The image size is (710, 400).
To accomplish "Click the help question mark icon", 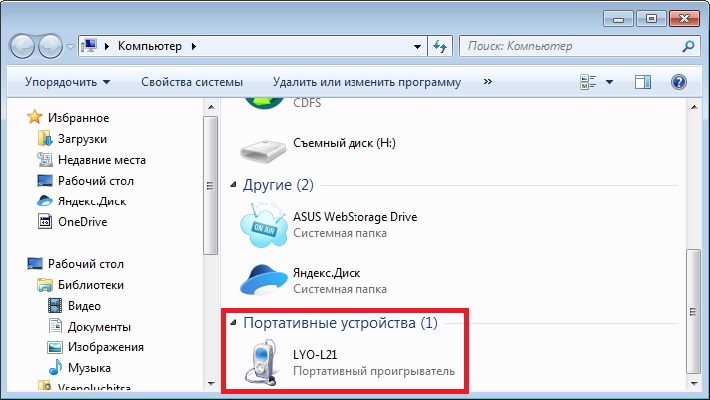I will pos(678,82).
